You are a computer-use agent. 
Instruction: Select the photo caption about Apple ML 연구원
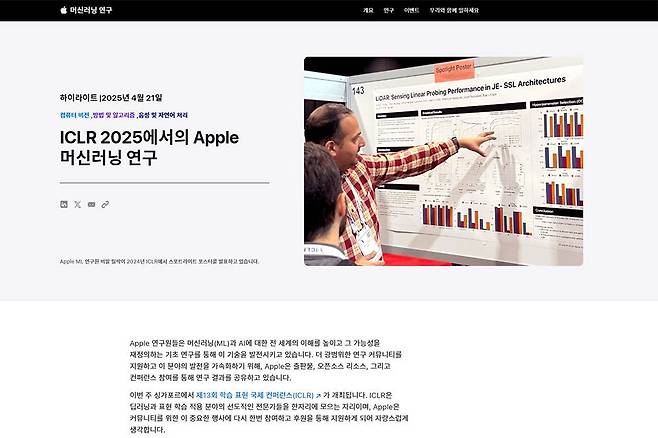pyautogui.click(x=159, y=261)
